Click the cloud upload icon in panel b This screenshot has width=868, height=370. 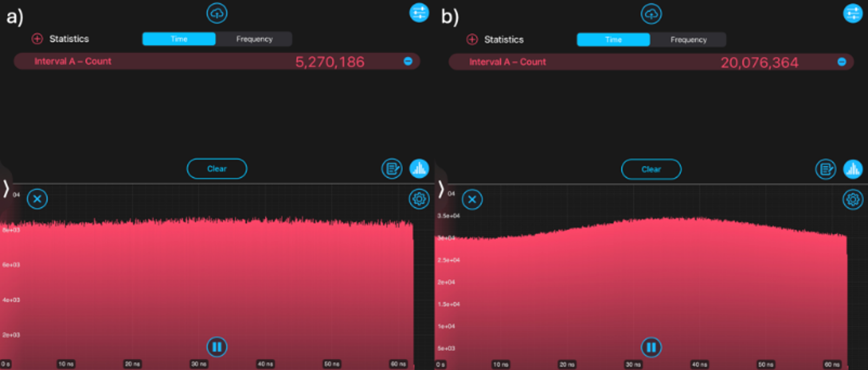[651, 14]
